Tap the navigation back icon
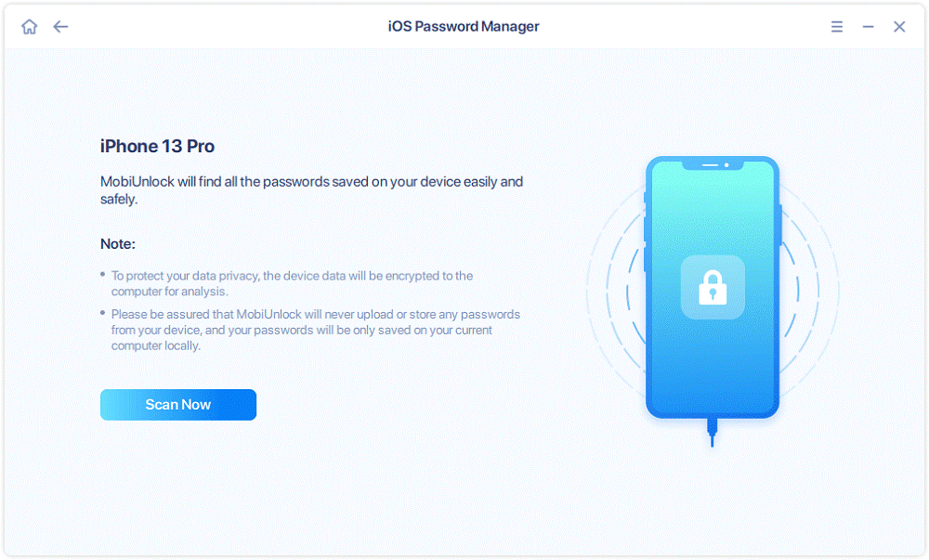This screenshot has height=560, width=929. coord(60,26)
